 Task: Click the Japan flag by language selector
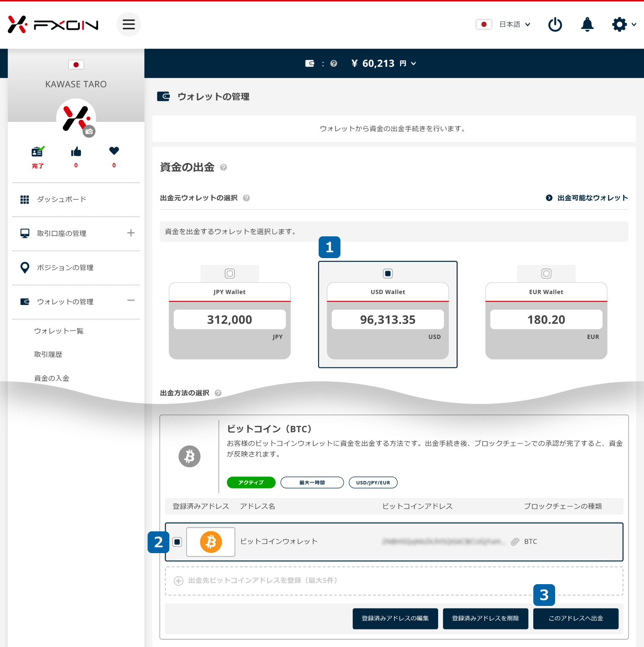pyautogui.click(x=484, y=24)
